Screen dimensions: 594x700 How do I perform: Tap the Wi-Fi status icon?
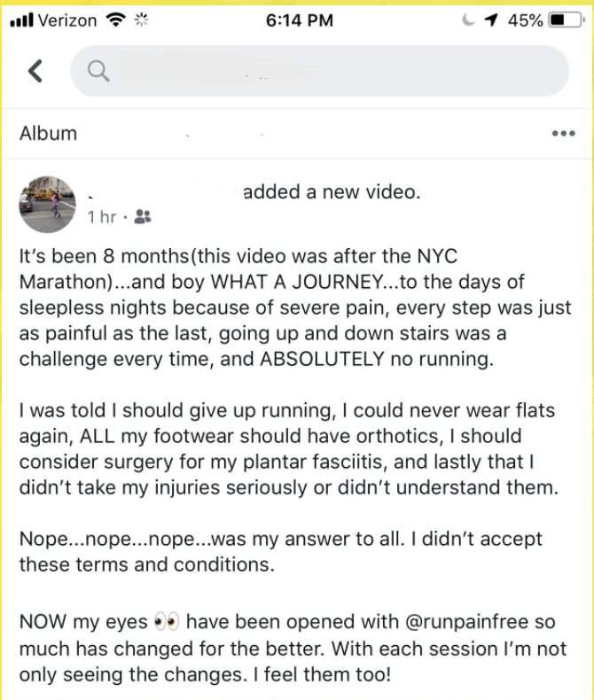pyautogui.click(x=115, y=20)
